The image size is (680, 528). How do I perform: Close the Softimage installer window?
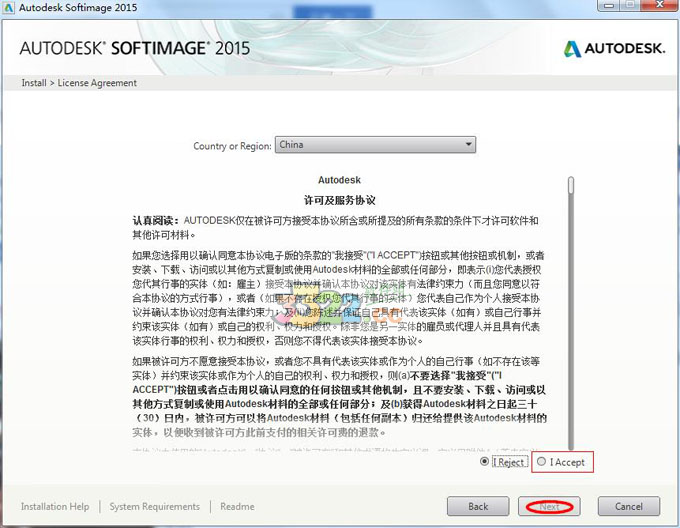(659, 5)
